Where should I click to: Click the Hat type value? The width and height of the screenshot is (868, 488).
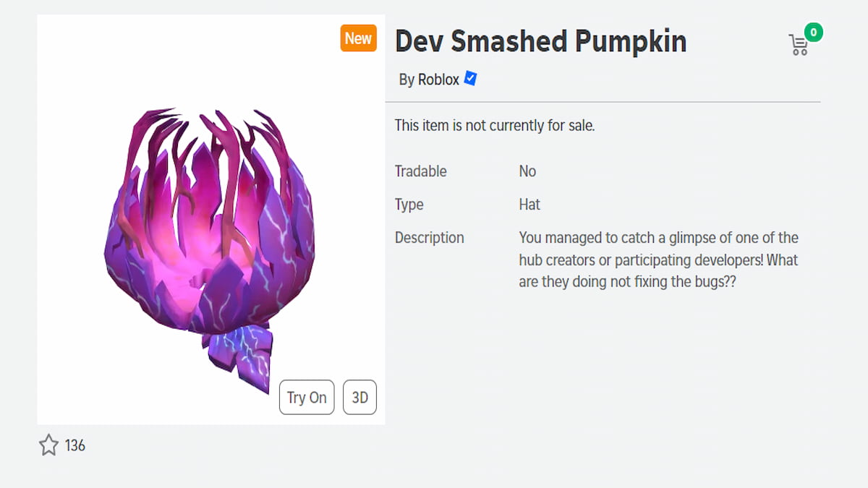[529, 204]
